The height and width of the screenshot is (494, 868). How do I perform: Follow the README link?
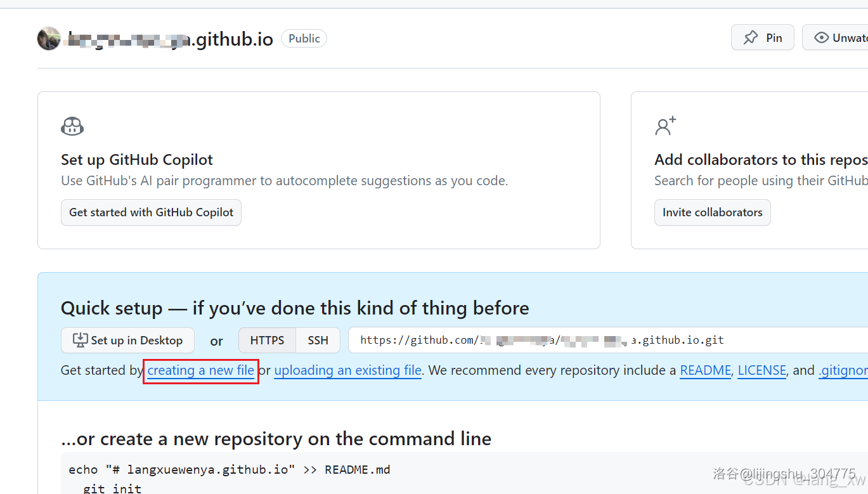[x=706, y=370]
